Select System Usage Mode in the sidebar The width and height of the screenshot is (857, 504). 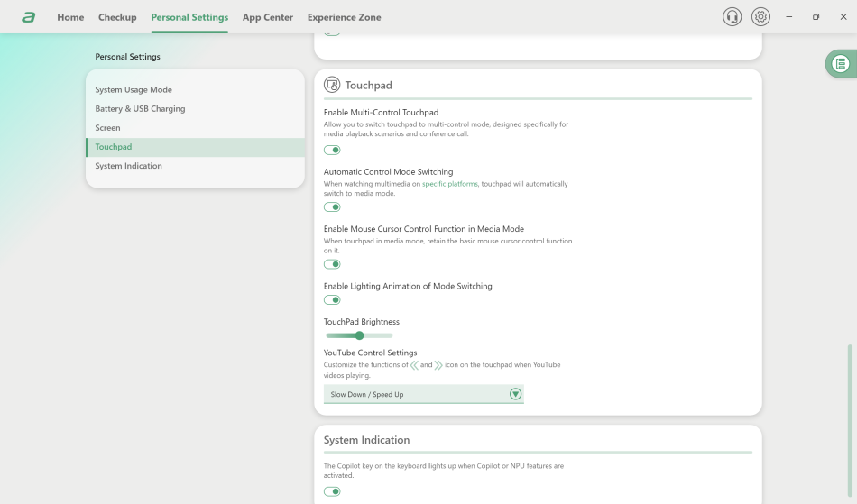(195, 89)
